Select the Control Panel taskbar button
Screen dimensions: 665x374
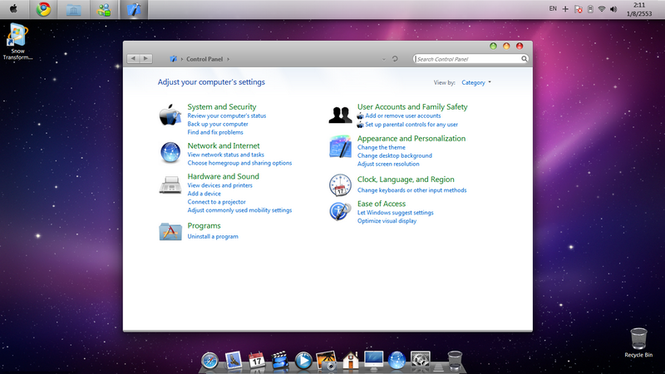pyautogui.click(x=134, y=9)
